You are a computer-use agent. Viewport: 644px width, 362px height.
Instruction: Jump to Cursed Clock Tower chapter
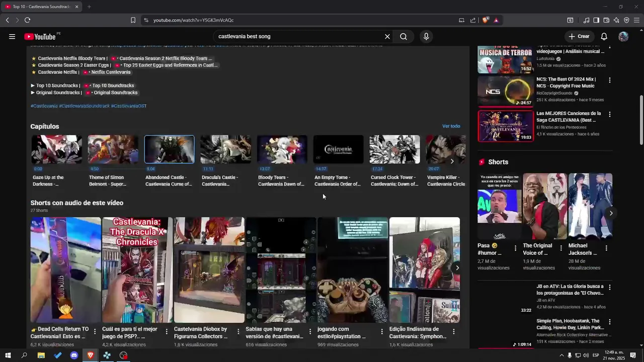coord(394,161)
